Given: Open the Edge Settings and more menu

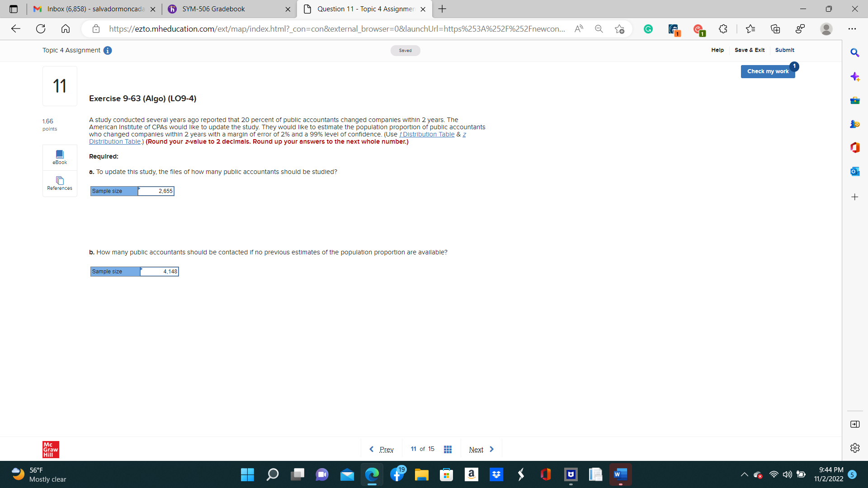Looking at the screenshot, I should (x=852, y=29).
